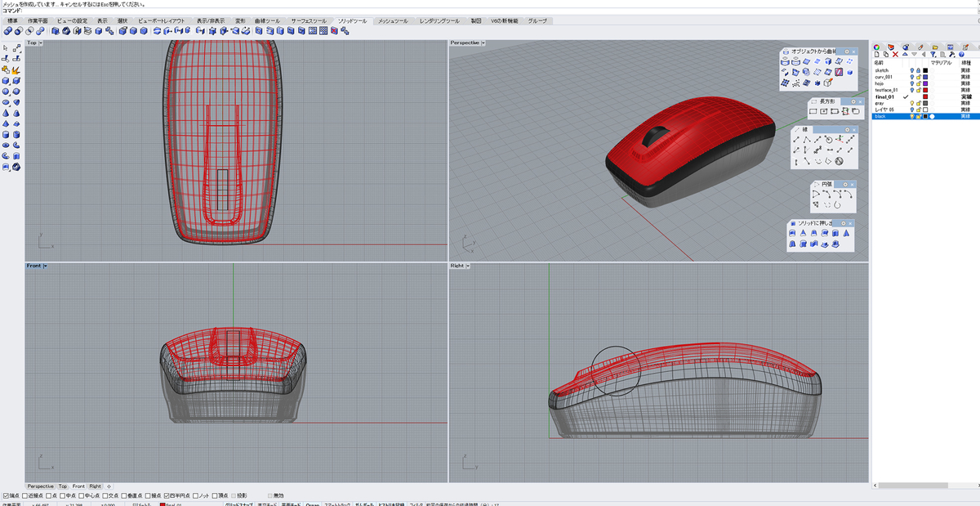Close the 円弧 floating toolbar
The image size is (980, 506).
tap(852, 184)
